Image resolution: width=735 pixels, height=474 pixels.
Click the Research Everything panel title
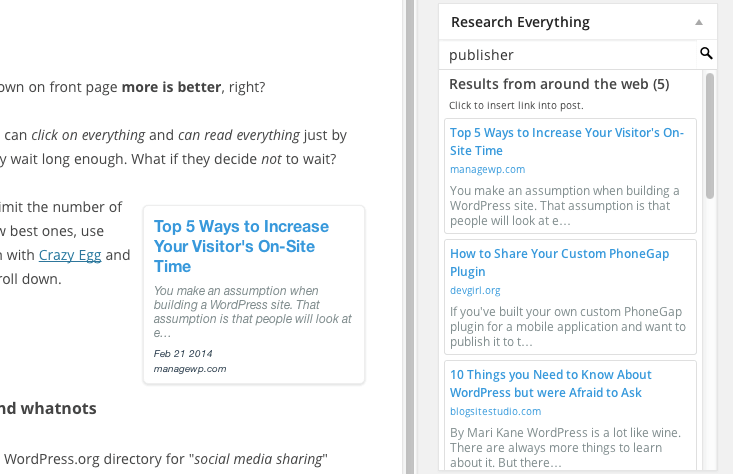pyautogui.click(x=520, y=22)
